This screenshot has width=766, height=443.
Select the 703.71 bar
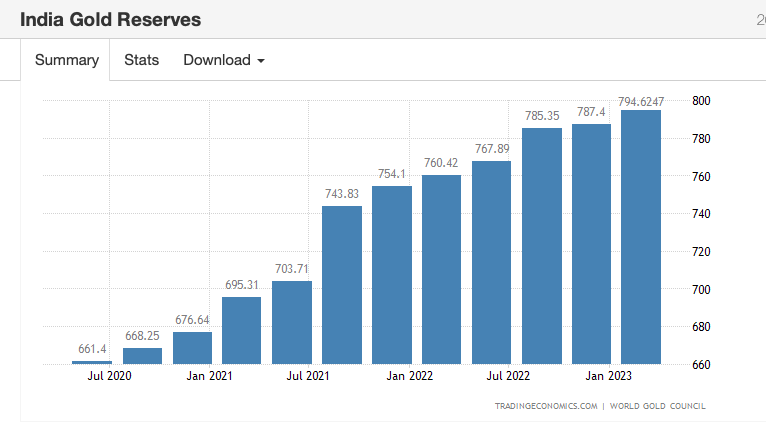pos(292,322)
